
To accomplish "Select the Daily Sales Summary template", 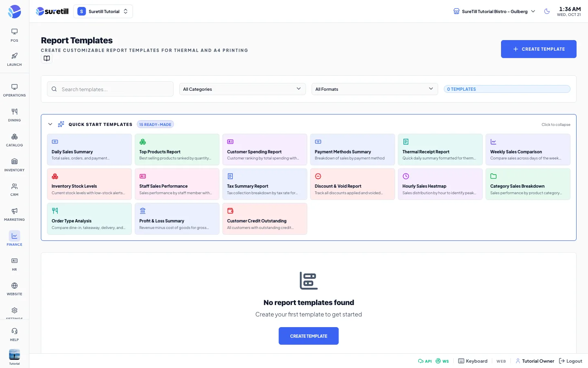I will point(89,150).
